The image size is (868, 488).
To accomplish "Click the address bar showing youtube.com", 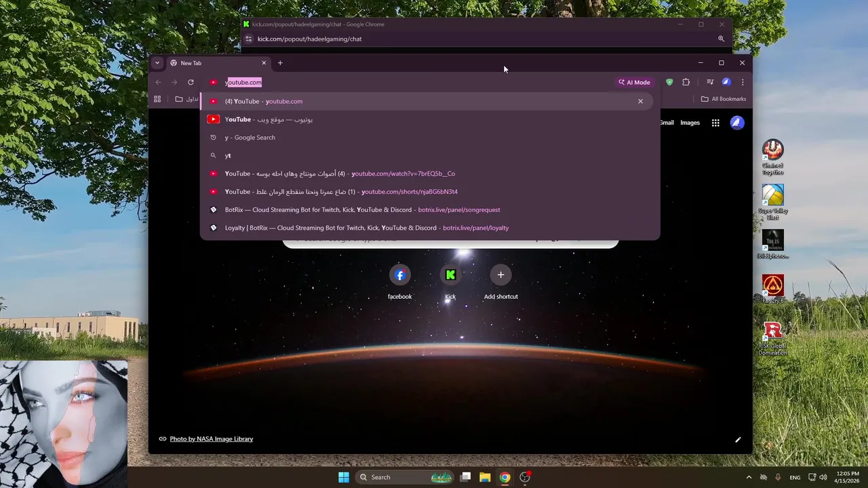I will pos(407,82).
